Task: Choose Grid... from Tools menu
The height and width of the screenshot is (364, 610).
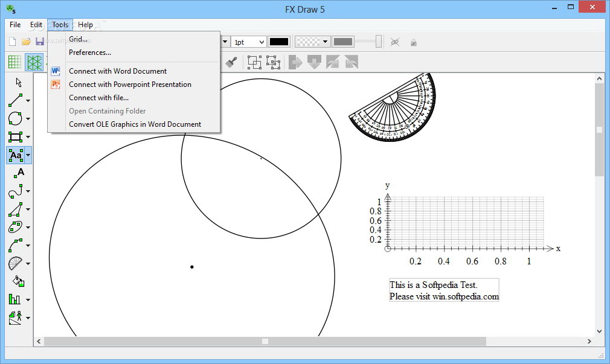Action: pyautogui.click(x=134, y=39)
